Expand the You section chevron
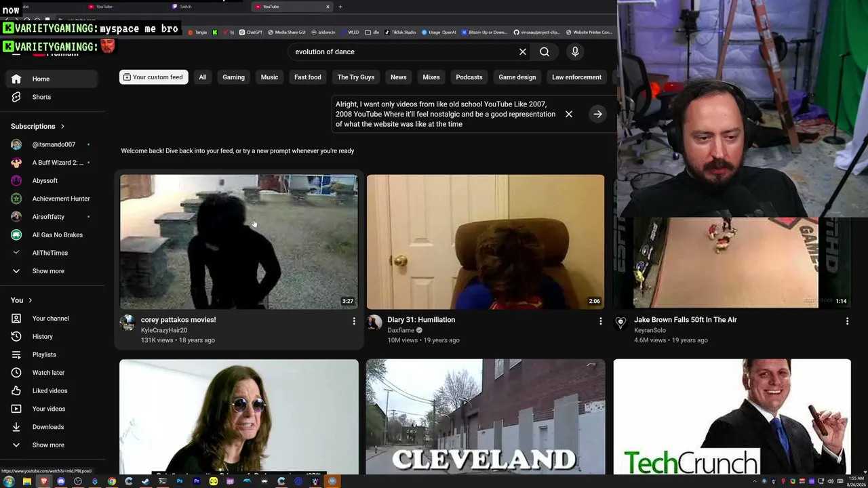The width and height of the screenshot is (868, 488). pos(30,300)
